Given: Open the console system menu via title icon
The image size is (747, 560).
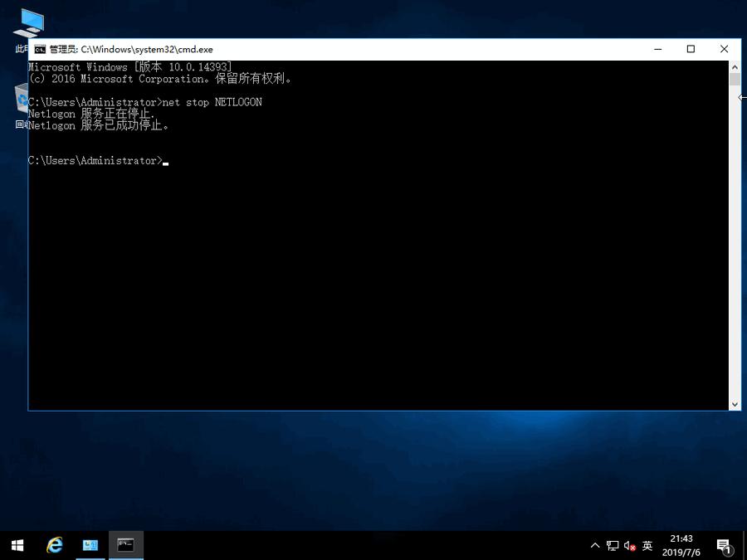Looking at the screenshot, I should pos(40,49).
